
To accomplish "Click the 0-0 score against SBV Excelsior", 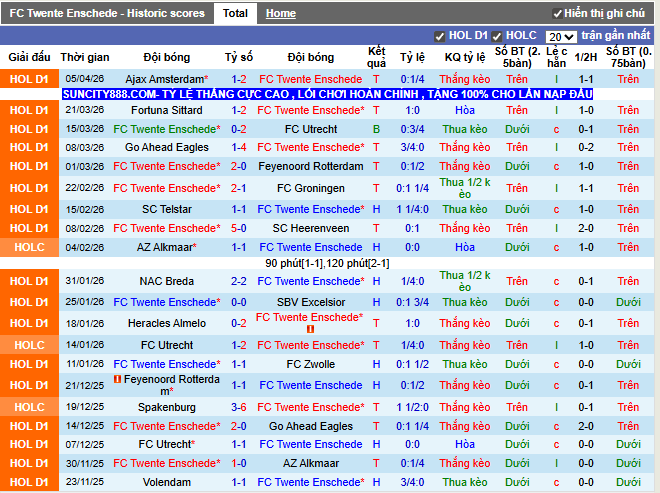I will [x=239, y=302].
